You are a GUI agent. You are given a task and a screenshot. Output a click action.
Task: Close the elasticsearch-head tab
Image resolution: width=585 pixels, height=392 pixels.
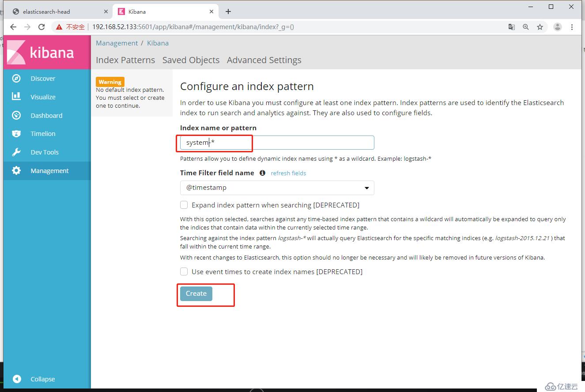click(x=106, y=11)
